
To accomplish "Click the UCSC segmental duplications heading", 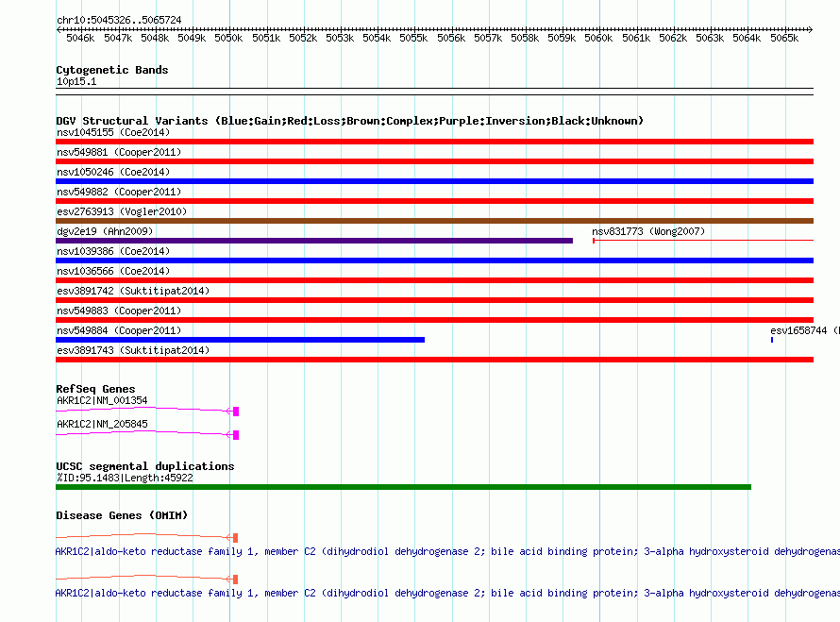I will point(145,466).
